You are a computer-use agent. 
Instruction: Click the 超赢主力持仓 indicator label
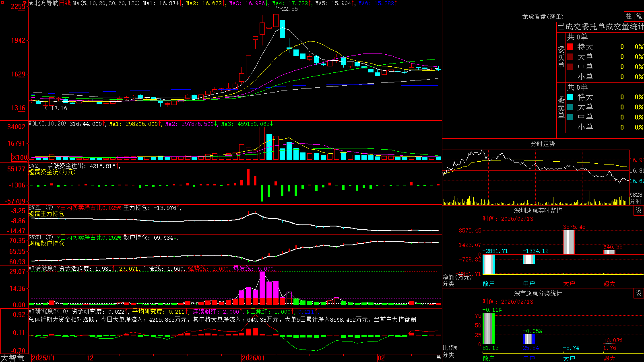pos(46,214)
